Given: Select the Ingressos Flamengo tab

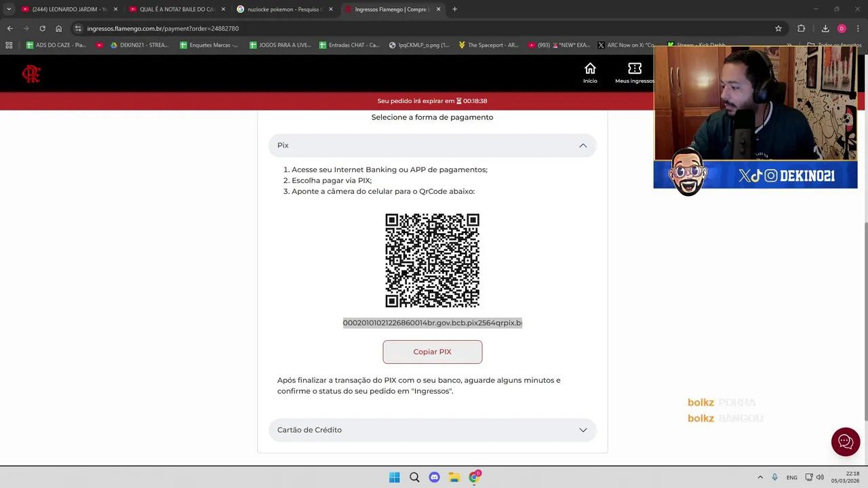Looking at the screenshot, I should 392,9.
